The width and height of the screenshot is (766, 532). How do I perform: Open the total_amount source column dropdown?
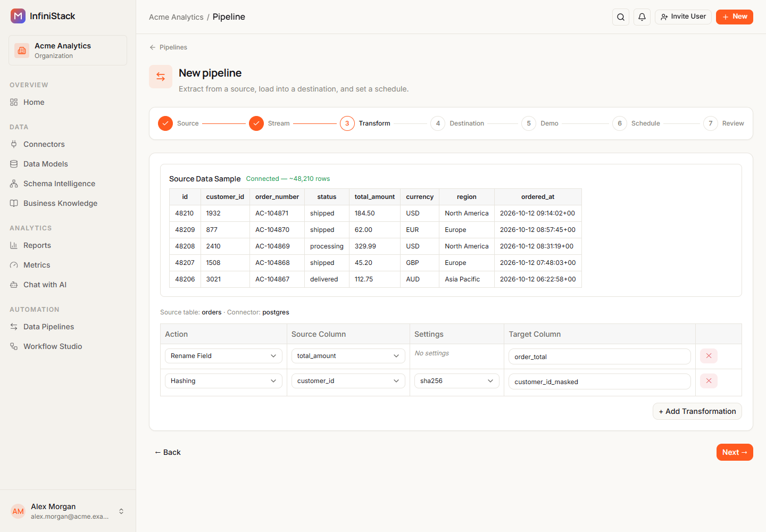pyautogui.click(x=348, y=356)
